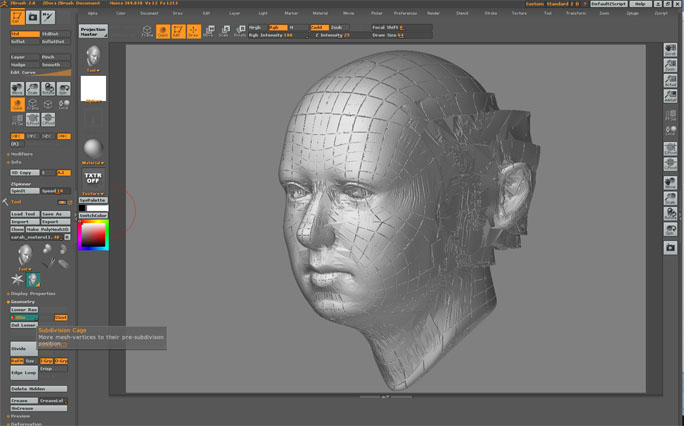Image resolution: width=684 pixels, height=426 pixels.
Task: Toggle >Y< symmetry button
Action: [32, 136]
